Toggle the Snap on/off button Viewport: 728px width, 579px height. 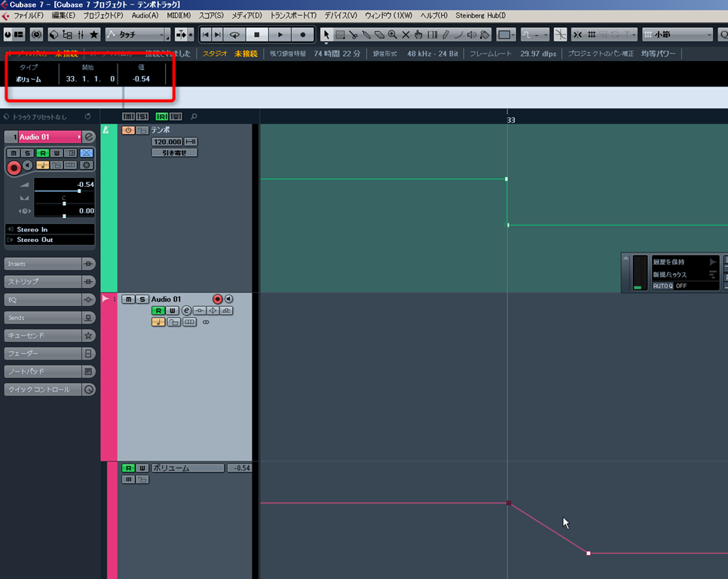[x=577, y=35]
